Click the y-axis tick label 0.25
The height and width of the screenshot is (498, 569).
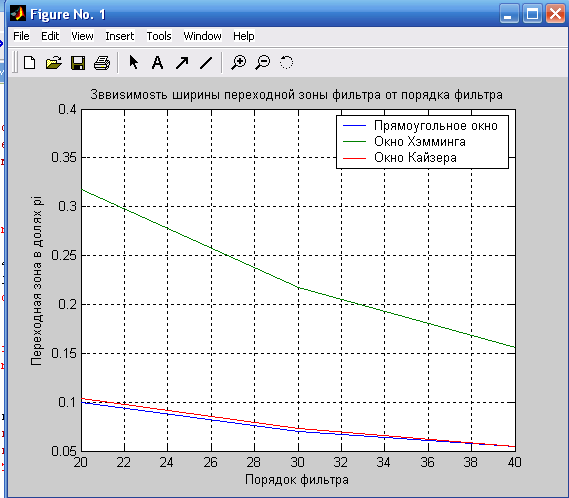pyautogui.click(x=64, y=255)
